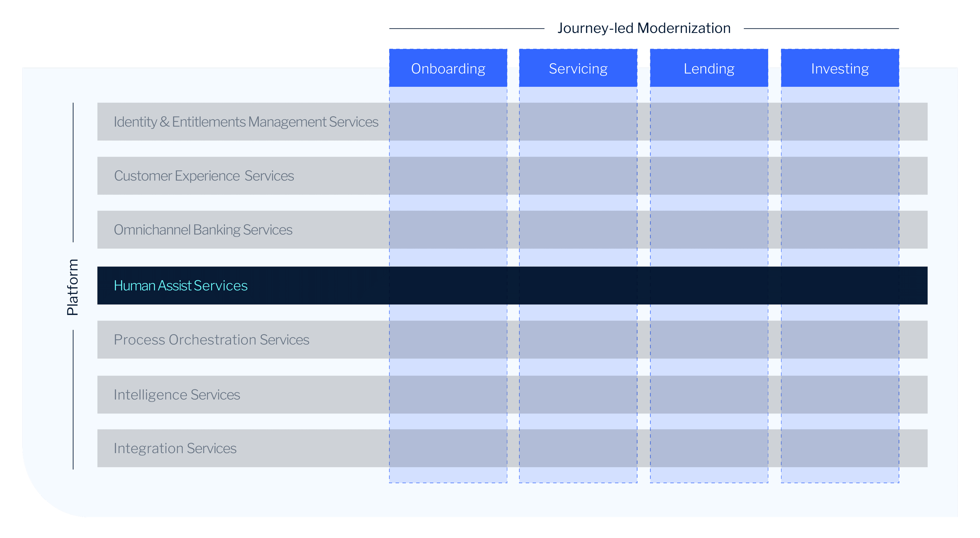Click where Onboarding intersects Human Assist Services

pyautogui.click(x=448, y=285)
